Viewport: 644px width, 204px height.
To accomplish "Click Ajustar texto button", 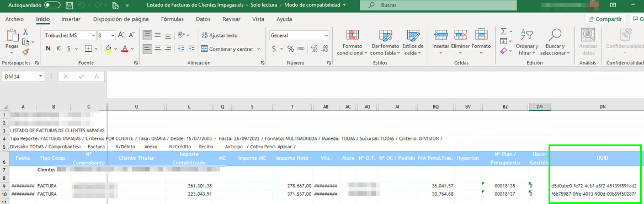I will 220,35.
